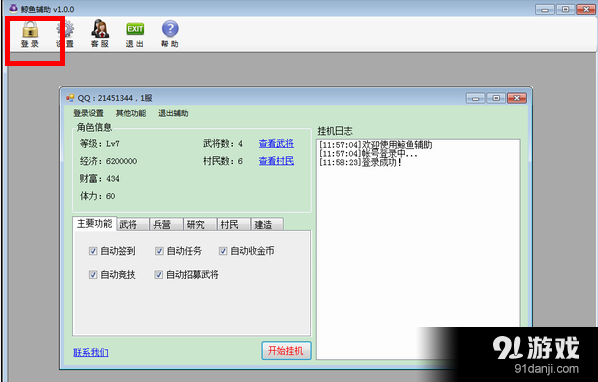Minimize the inner QQ window
The width and height of the screenshot is (598, 382).
pos(476,98)
